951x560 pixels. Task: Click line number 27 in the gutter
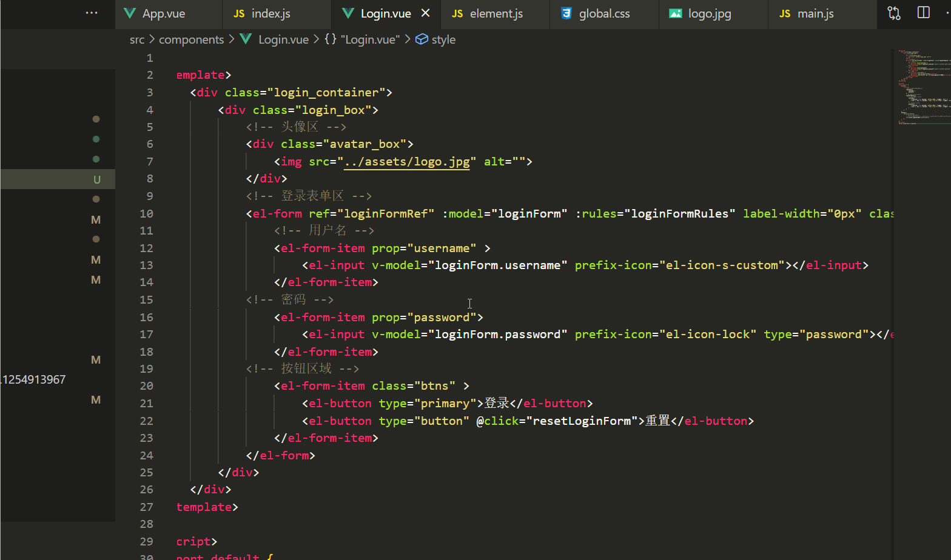tap(146, 507)
